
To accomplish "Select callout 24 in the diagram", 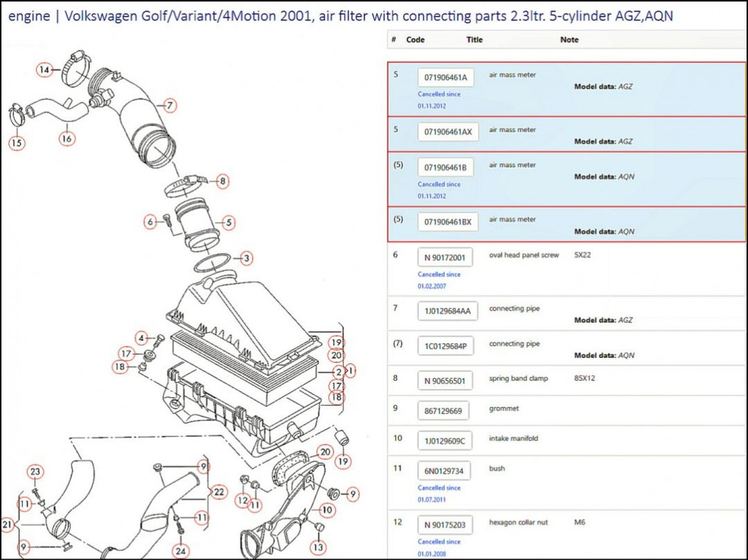I will pos(181,551).
